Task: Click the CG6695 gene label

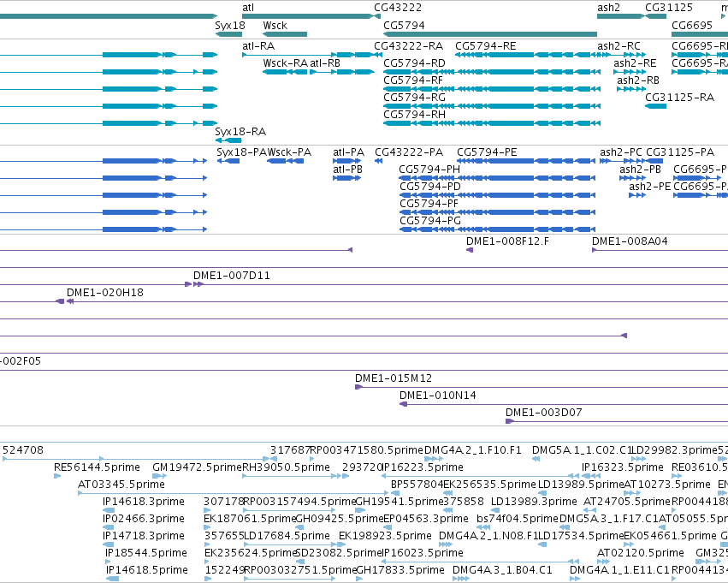Action: [x=692, y=26]
